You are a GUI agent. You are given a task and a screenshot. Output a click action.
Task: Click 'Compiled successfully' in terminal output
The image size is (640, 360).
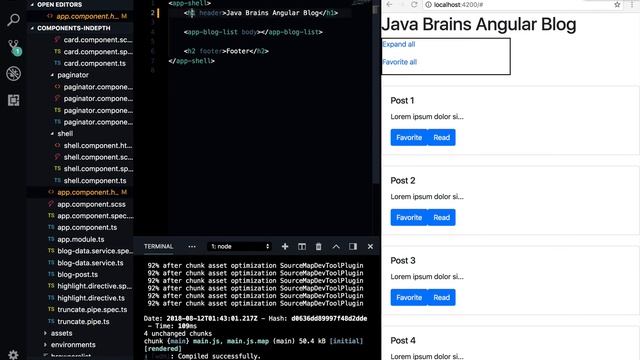[219, 356]
